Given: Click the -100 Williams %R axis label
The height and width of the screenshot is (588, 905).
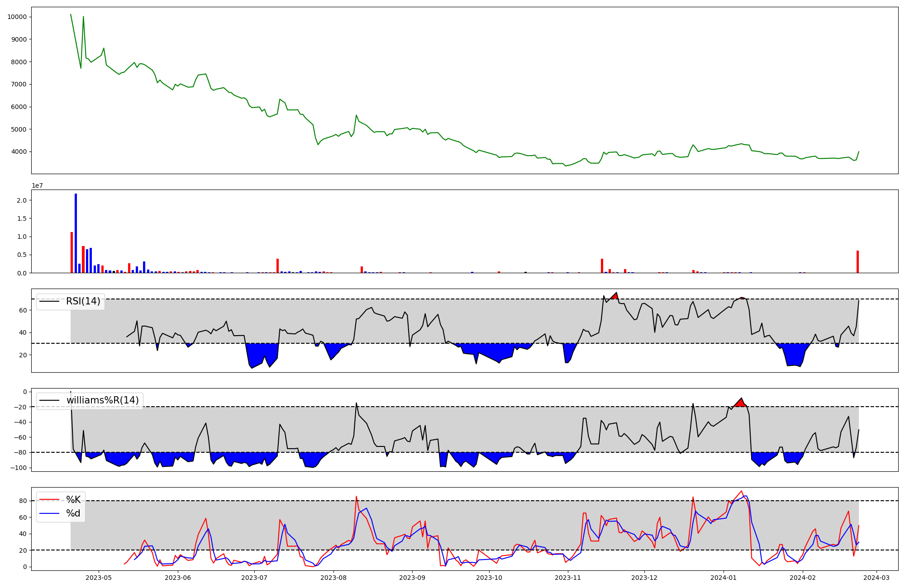Looking at the screenshot, I should [19, 468].
